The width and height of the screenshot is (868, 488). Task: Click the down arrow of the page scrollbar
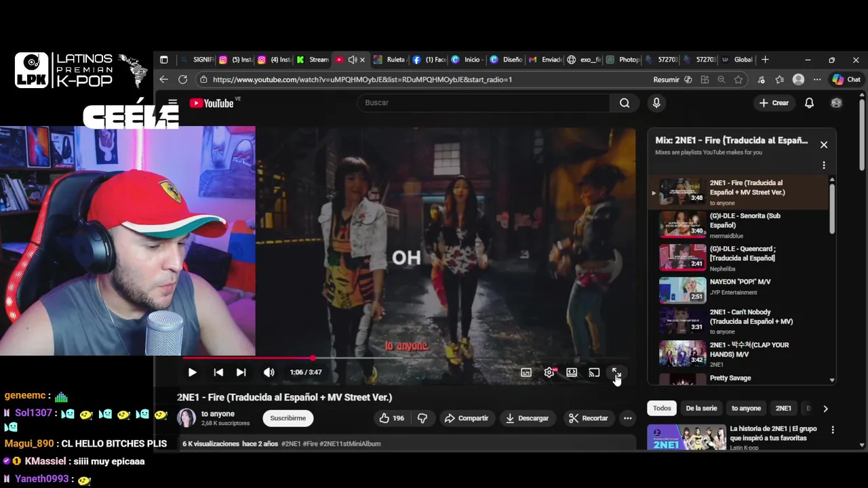click(862, 445)
